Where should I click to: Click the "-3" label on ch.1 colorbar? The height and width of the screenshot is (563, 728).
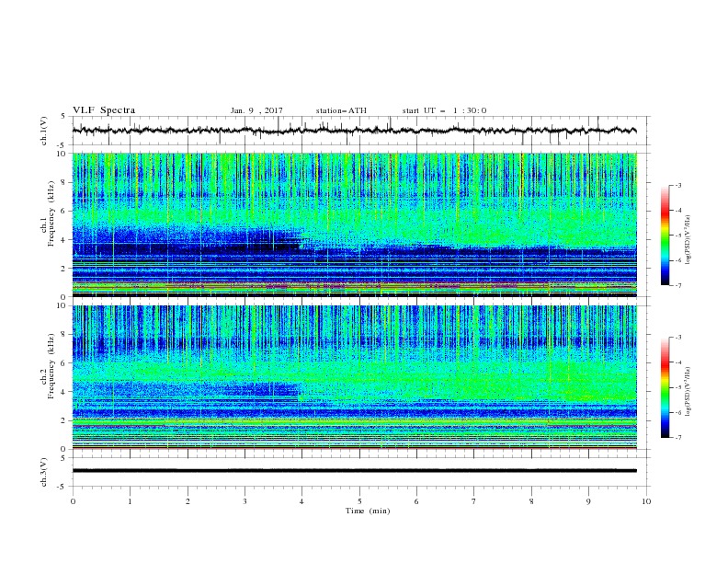click(x=677, y=185)
